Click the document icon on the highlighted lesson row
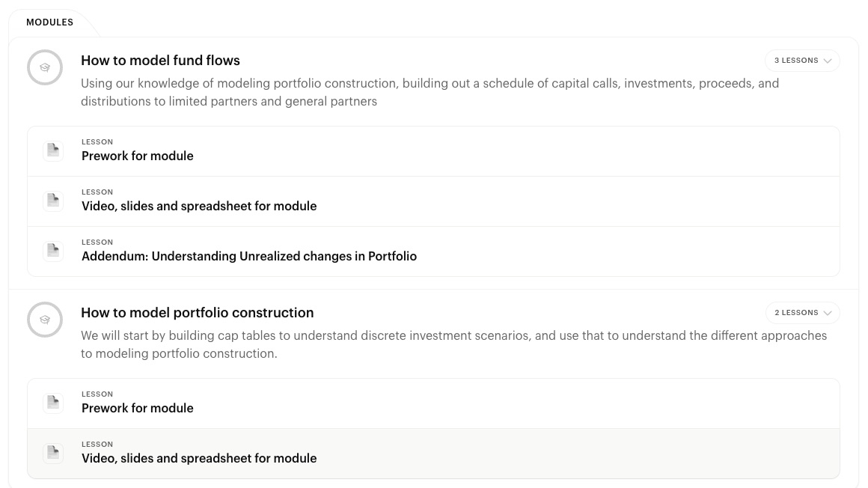 pyautogui.click(x=53, y=452)
